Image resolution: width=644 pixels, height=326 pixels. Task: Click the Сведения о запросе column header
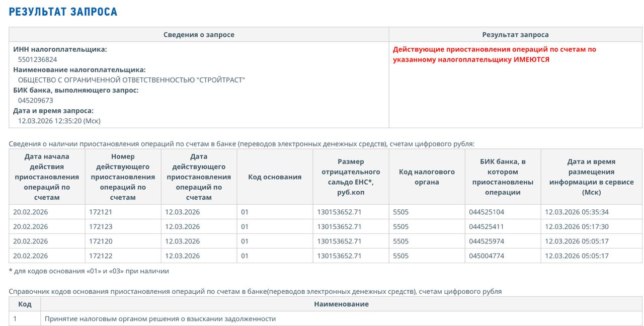pyautogui.click(x=199, y=35)
